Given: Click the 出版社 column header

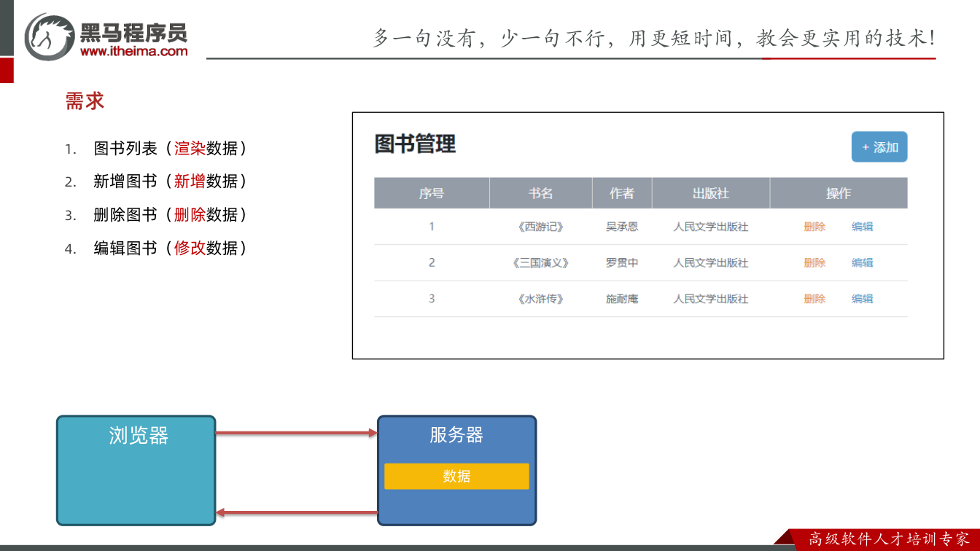Looking at the screenshot, I should pos(711,193).
